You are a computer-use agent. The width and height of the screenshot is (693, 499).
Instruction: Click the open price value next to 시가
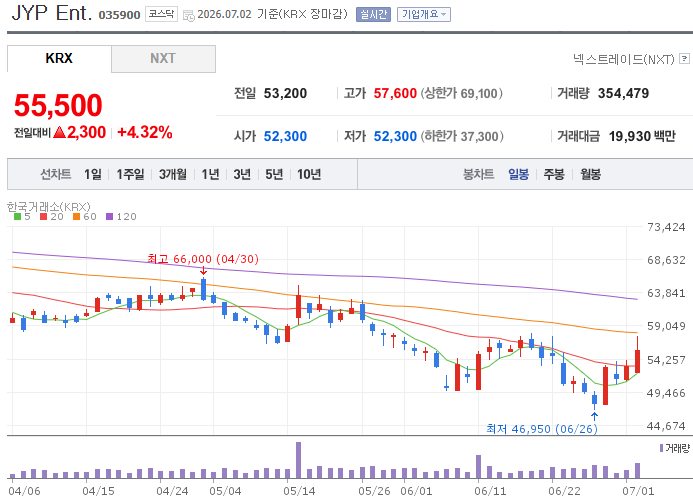point(285,136)
